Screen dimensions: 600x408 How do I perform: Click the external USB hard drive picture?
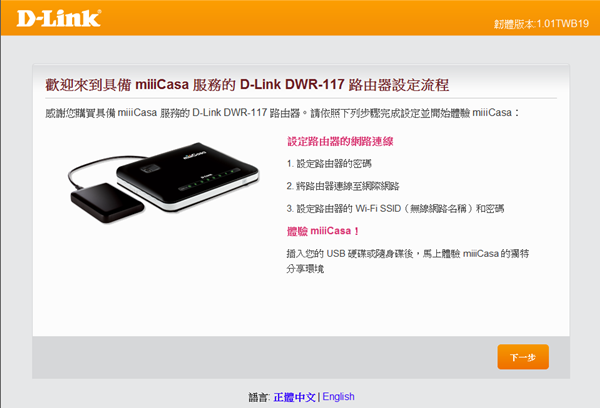click(107, 203)
